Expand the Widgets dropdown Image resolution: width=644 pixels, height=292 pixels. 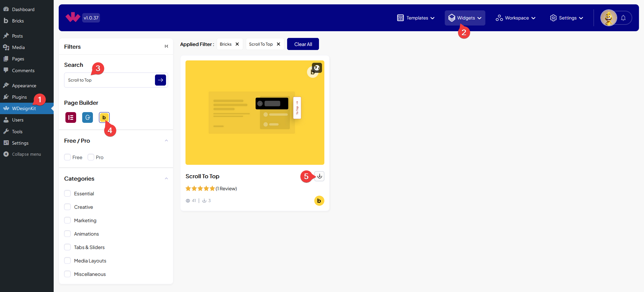pyautogui.click(x=465, y=18)
